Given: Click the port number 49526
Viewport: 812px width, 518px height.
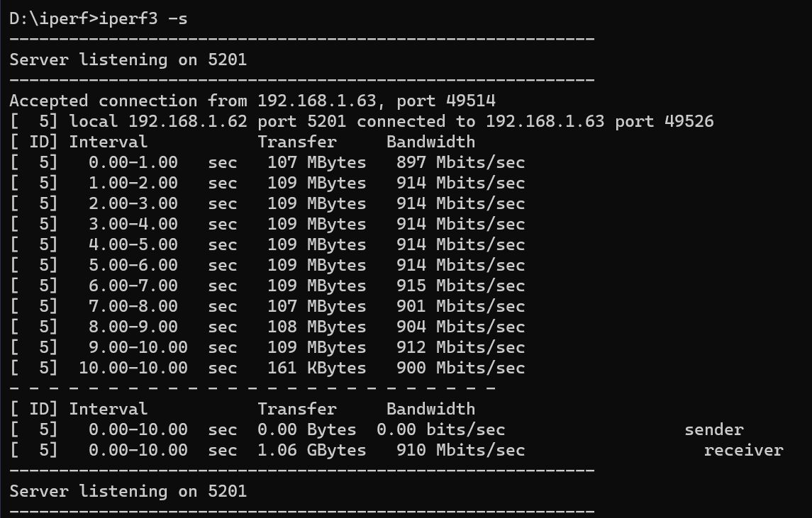Looking at the screenshot, I should [x=689, y=121].
